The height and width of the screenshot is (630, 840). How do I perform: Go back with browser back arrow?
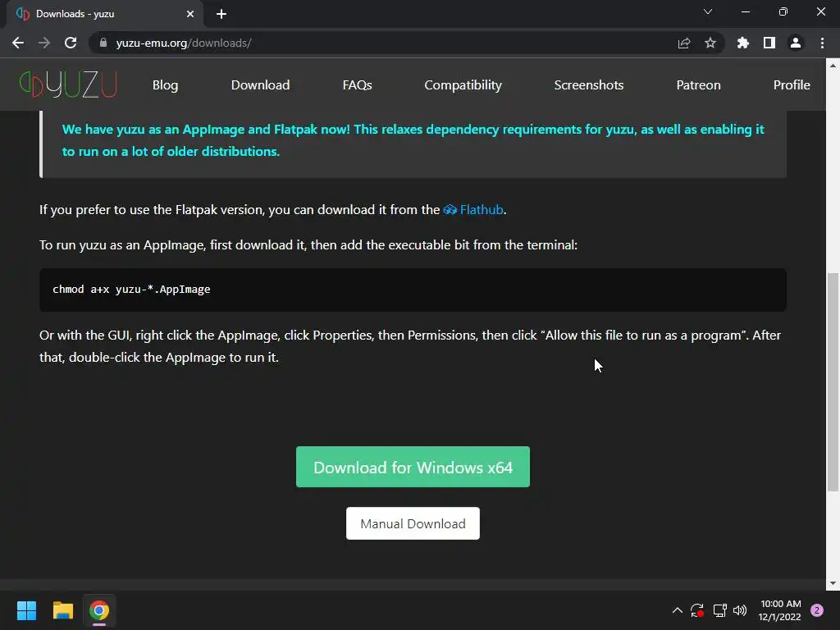pyautogui.click(x=18, y=43)
